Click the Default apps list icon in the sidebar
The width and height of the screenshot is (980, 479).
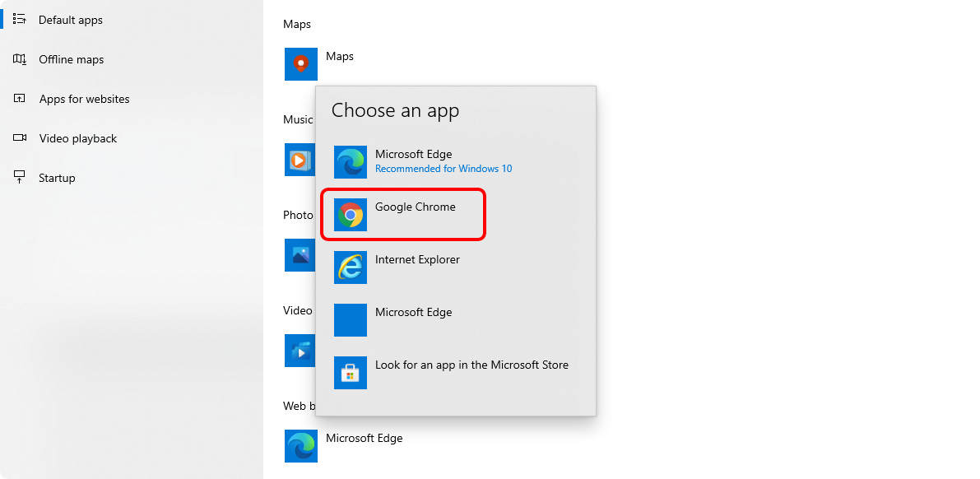point(20,20)
